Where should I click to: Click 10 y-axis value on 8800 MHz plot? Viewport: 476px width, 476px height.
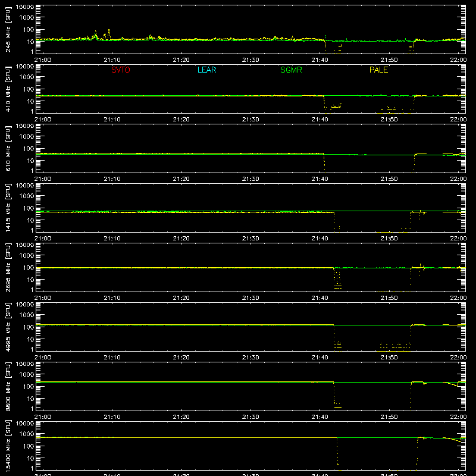(x=30, y=399)
